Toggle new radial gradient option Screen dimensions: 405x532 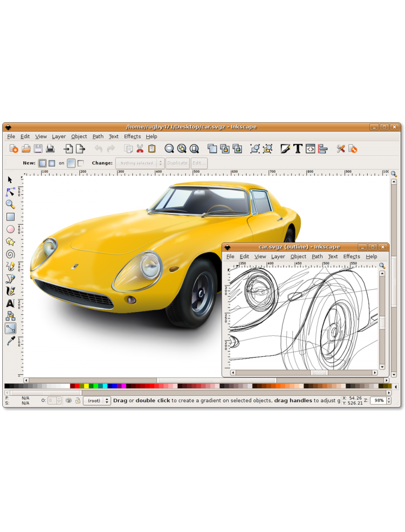pos(52,163)
